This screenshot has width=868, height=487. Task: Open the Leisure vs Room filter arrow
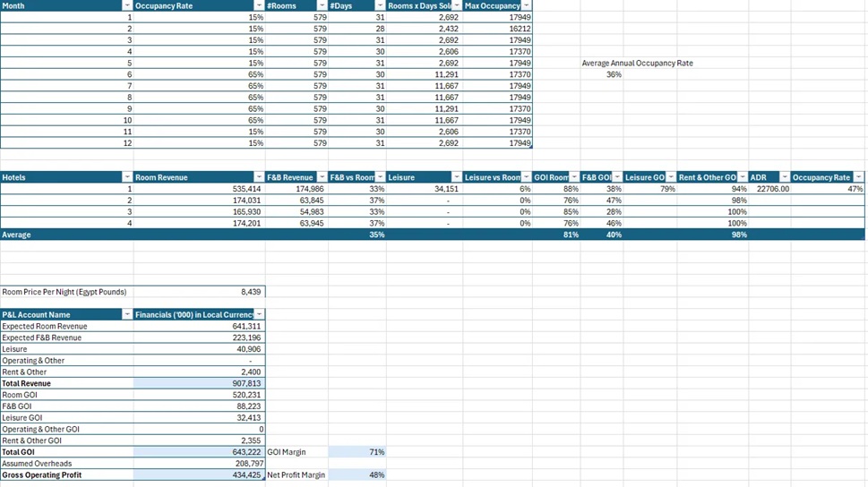pos(527,177)
